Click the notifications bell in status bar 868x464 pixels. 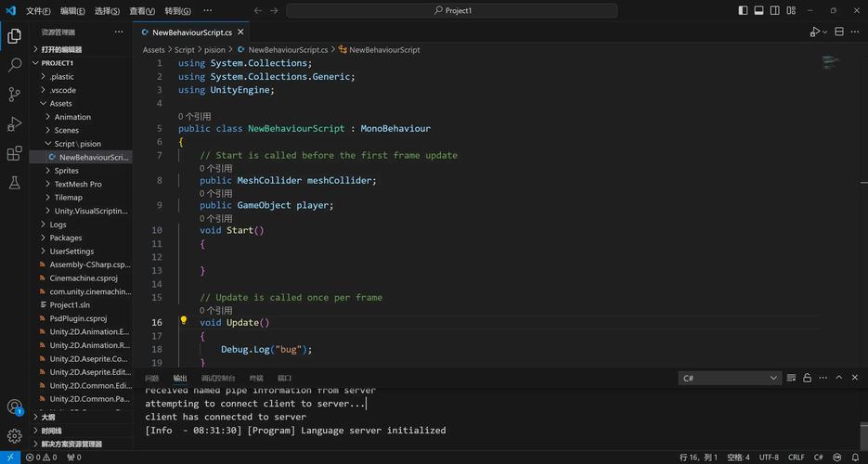coord(855,458)
